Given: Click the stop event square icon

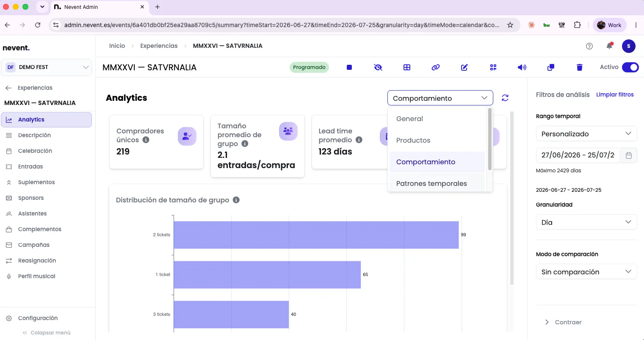Looking at the screenshot, I should pos(349,67).
